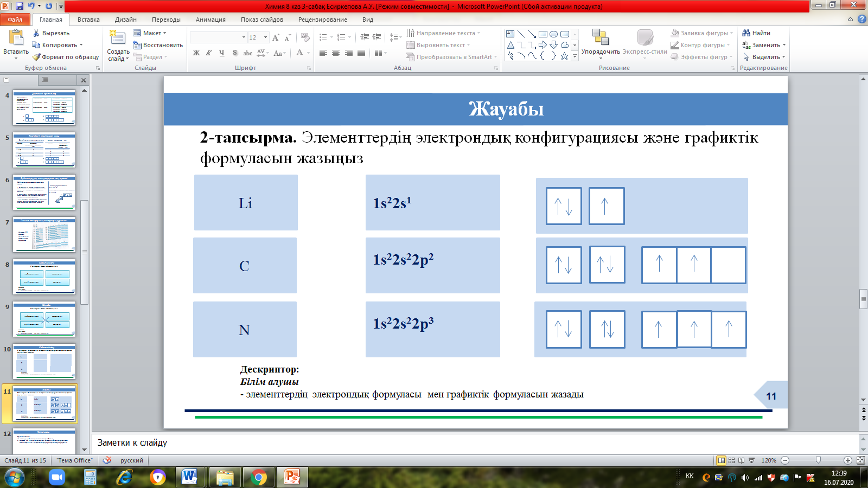The image size is (868, 488).
Task: Open the font size dropdown
Action: pyautogui.click(x=265, y=37)
